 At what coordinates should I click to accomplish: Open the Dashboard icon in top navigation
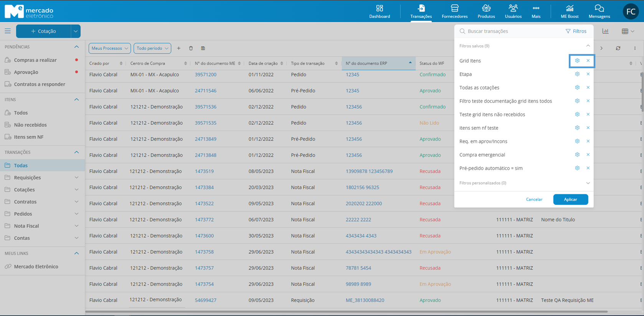379,12
